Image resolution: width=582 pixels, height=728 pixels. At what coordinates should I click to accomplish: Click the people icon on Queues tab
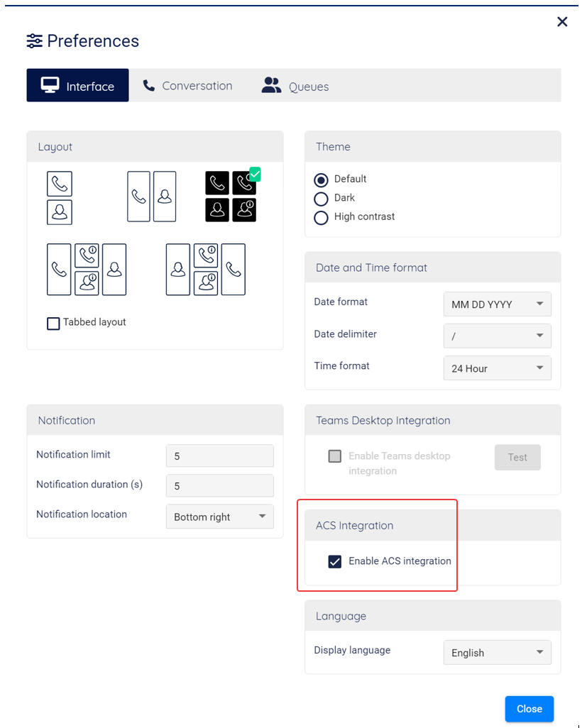(x=271, y=86)
